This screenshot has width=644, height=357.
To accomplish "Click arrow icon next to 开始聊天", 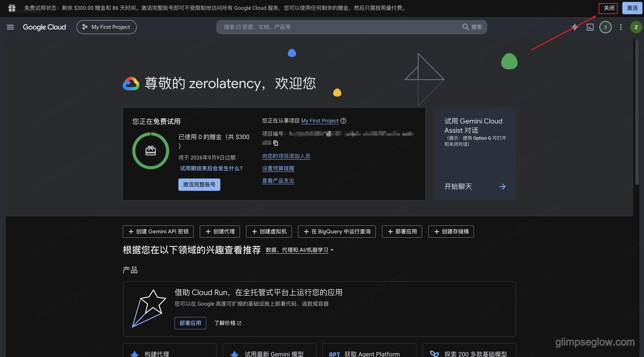I will click(x=502, y=187).
